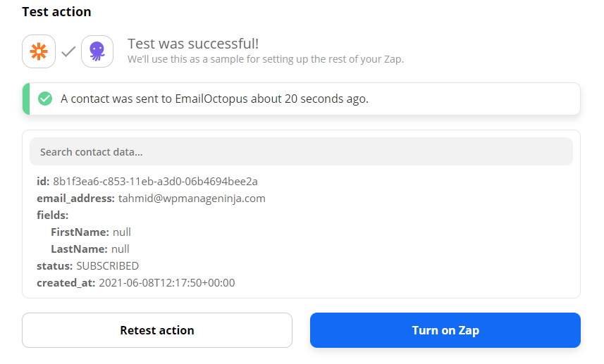Click the created_at timestamp row
Screen dimensions: 604x364
click(x=135, y=282)
